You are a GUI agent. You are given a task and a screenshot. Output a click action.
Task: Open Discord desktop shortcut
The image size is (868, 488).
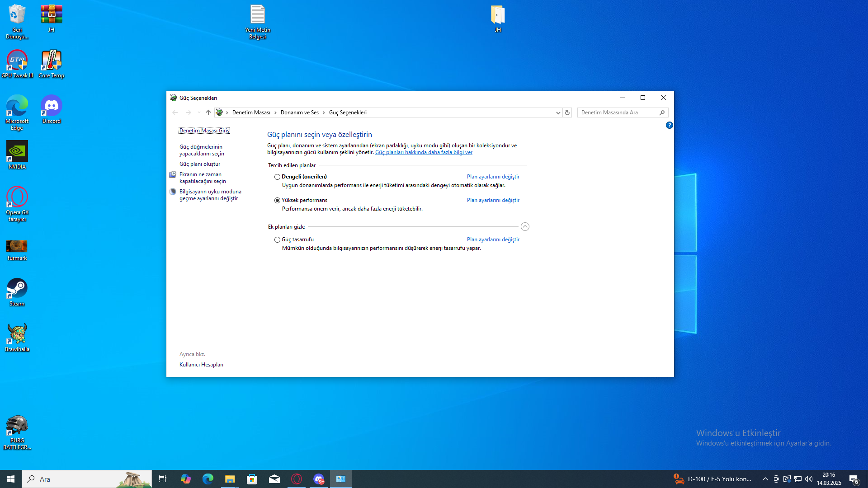pyautogui.click(x=52, y=109)
